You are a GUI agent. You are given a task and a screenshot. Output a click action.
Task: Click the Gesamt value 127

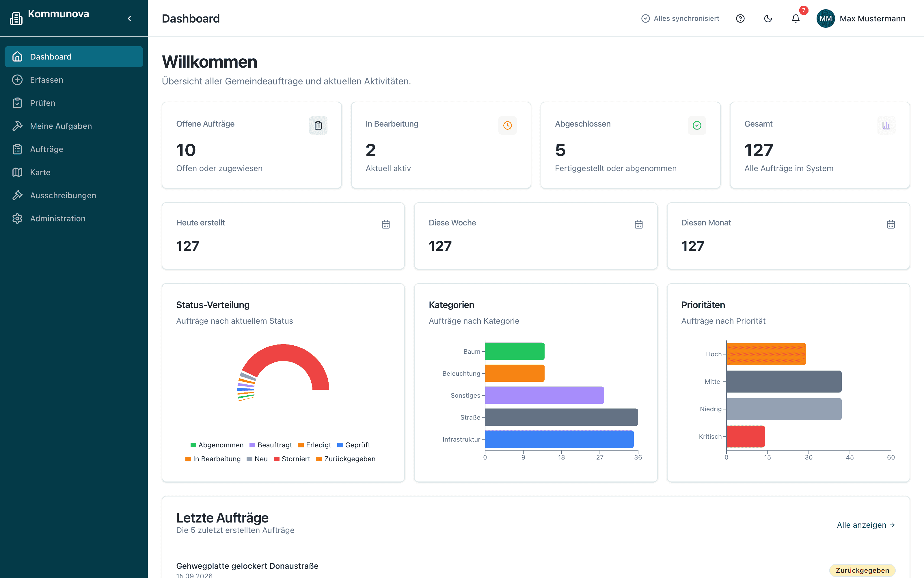[759, 150]
